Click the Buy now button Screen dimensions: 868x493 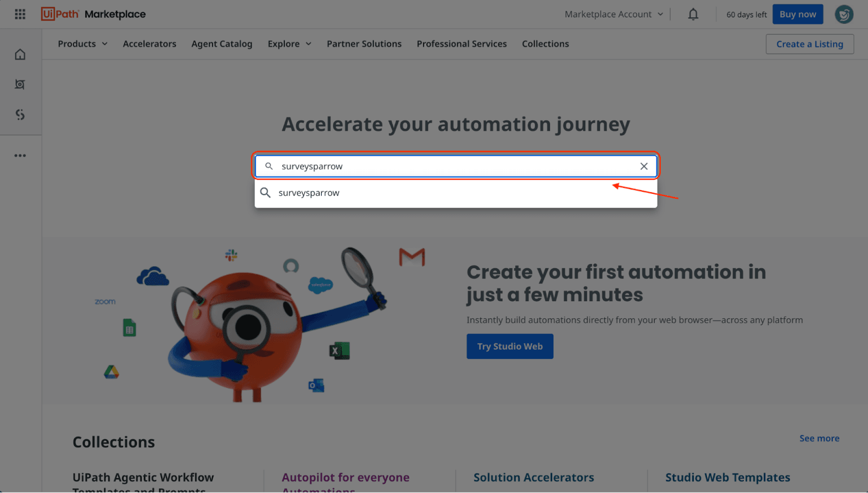(797, 14)
